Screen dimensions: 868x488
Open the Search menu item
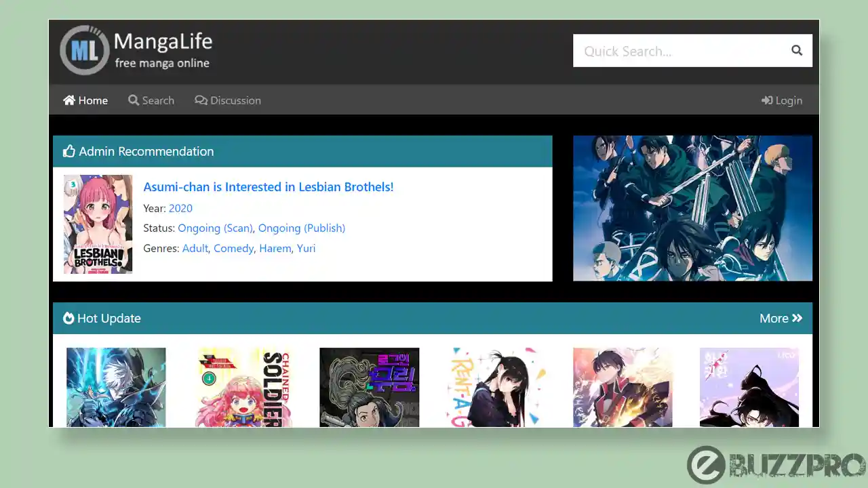[151, 100]
